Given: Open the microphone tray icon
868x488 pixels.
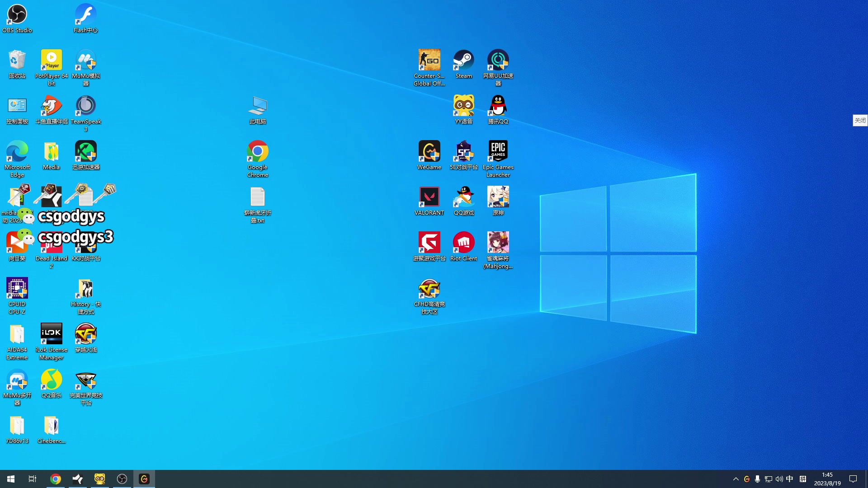Looking at the screenshot, I should (x=758, y=479).
